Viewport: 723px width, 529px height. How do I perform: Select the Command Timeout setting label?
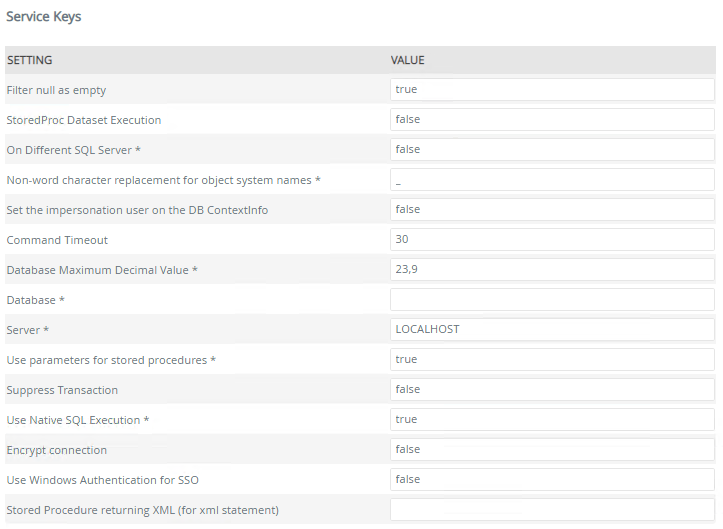(57, 240)
